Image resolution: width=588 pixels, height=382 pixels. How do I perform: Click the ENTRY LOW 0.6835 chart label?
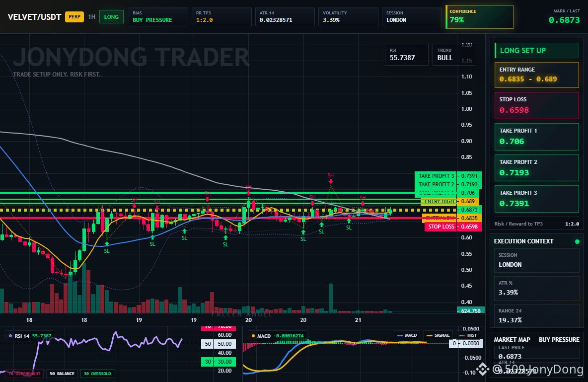click(x=451, y=218)
